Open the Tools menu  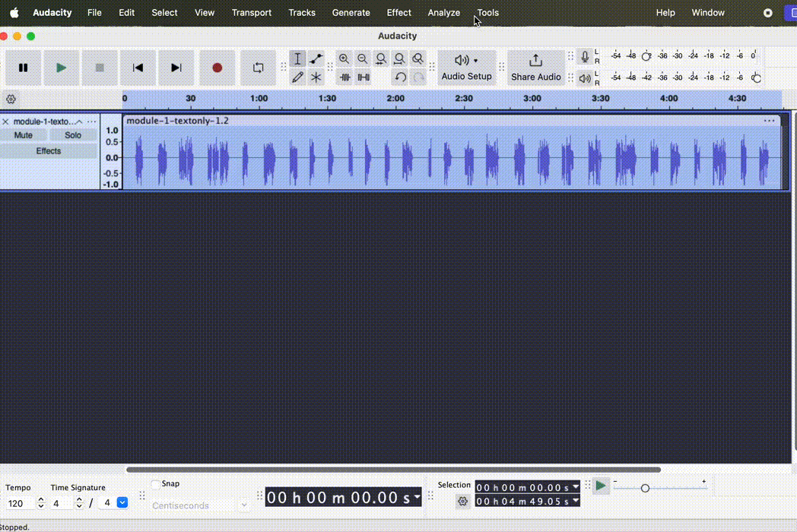tap(488, 13)
